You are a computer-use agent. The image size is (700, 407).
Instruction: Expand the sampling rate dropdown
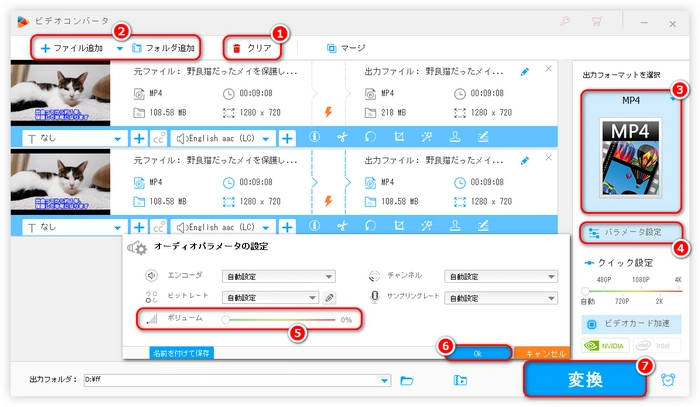pos(501,297)
